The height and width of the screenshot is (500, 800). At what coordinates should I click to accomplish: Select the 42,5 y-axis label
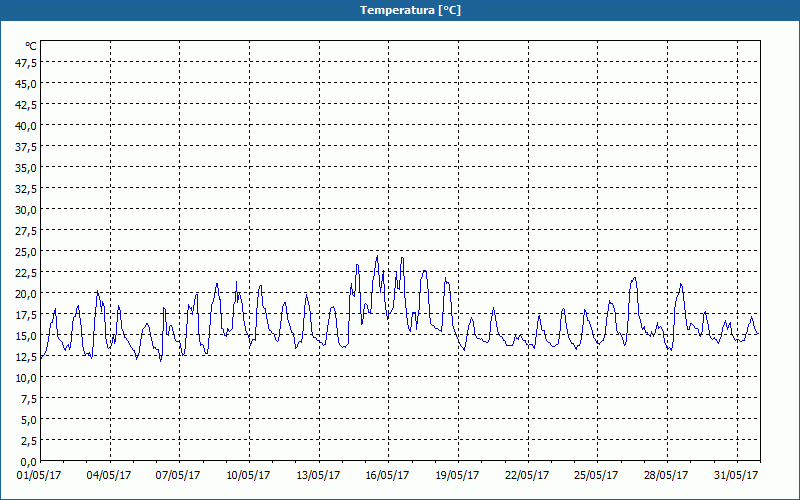(x=27, y=105)
